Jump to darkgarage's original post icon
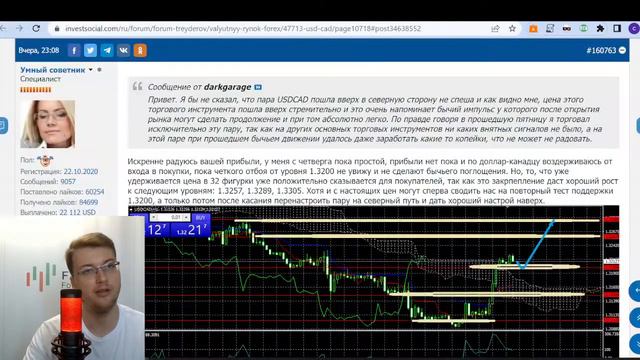The image size is (640, 360). (x=258, y=87)
